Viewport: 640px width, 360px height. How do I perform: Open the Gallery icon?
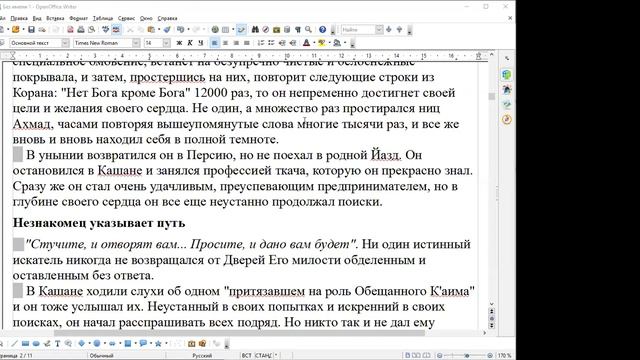click(276, 29)
